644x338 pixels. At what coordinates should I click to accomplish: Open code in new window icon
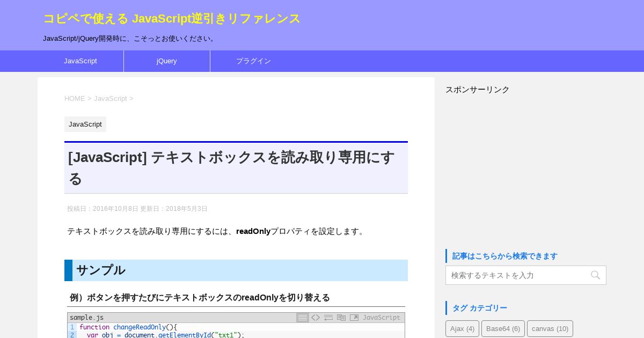[x=354, y=318]
